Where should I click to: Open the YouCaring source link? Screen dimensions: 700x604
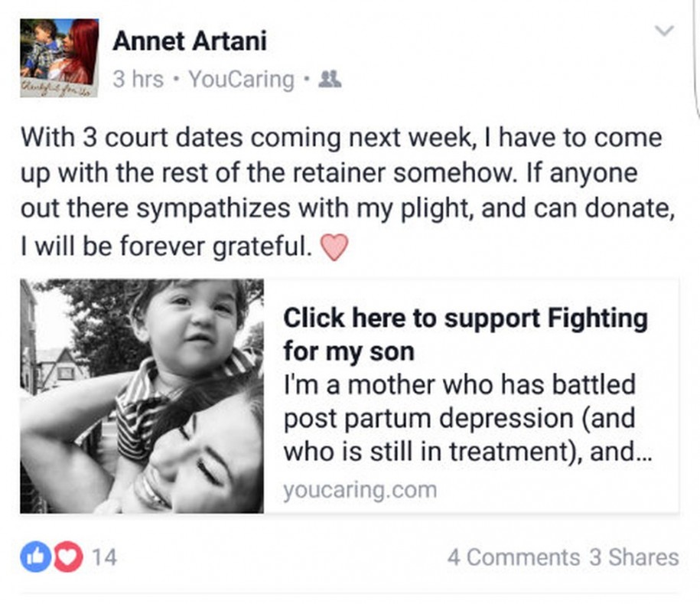click(x=241, y=80)
